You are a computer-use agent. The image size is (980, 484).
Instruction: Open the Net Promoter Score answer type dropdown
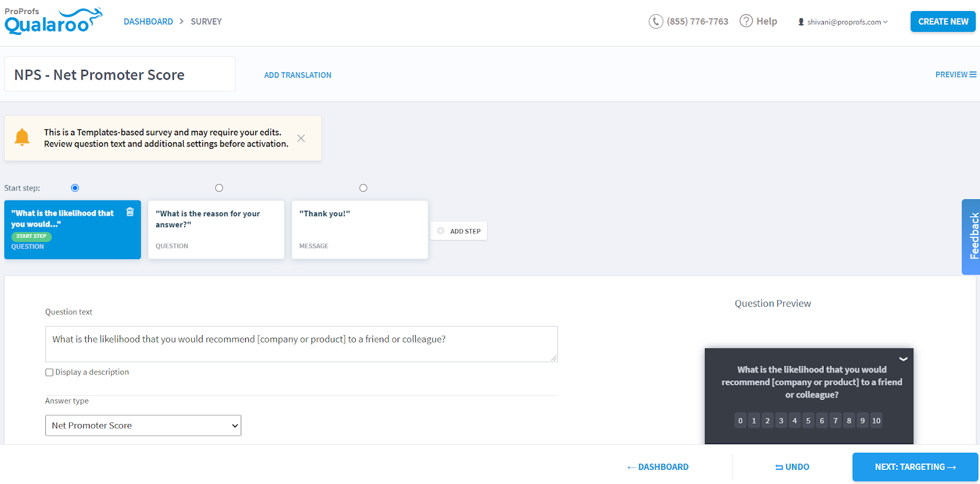[143, 426]
